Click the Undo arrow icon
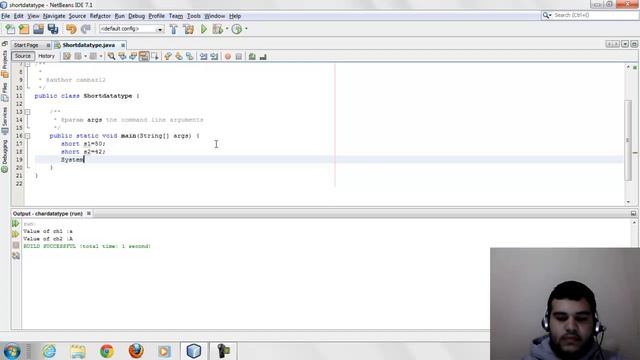Image resolution: width=640 pixels, height=360 pixels. [71, 29]
